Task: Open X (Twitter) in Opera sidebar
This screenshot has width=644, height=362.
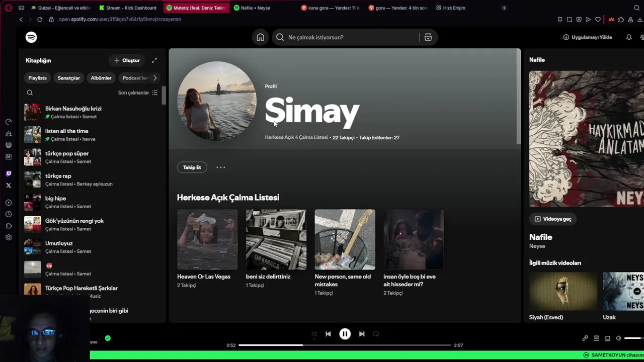Action: point(9,185)
